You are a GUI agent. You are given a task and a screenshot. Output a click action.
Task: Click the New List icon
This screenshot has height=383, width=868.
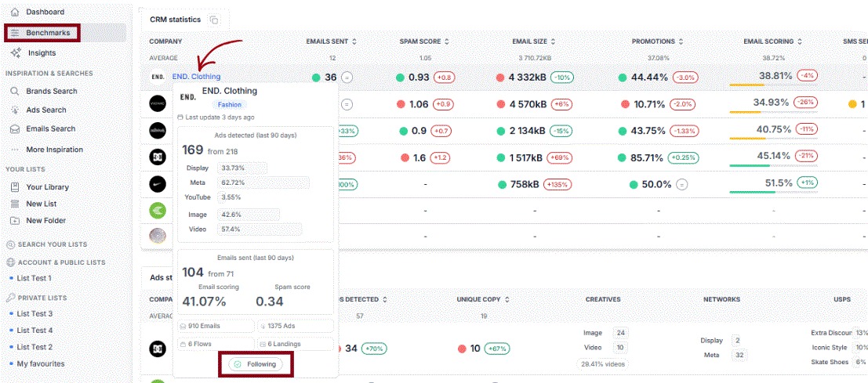point(15,204)
